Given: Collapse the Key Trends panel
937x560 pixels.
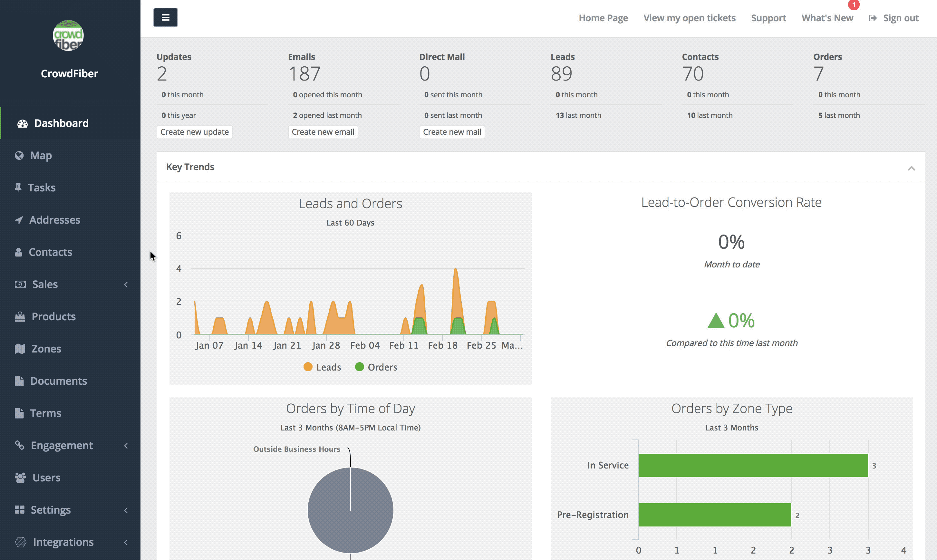Looking at the screenshot, I should 911,168.
